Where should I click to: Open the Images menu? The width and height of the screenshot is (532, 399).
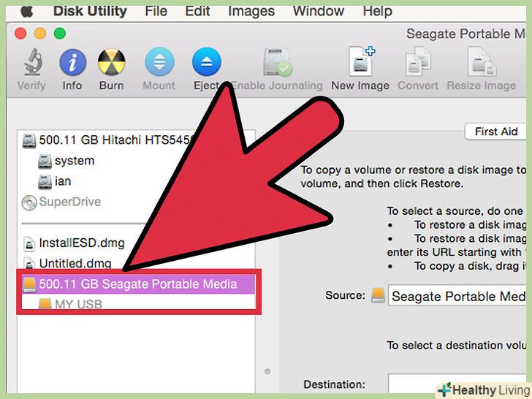point(251,11)
